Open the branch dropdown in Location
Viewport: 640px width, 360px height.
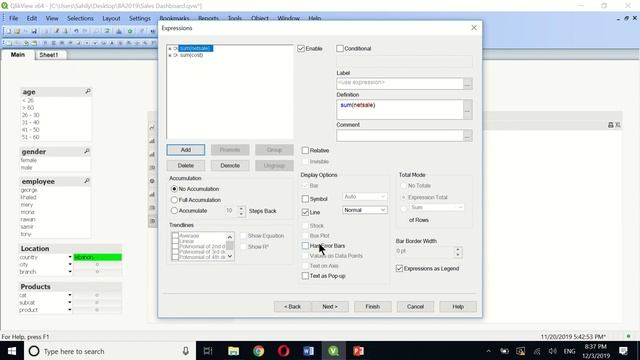70,272
